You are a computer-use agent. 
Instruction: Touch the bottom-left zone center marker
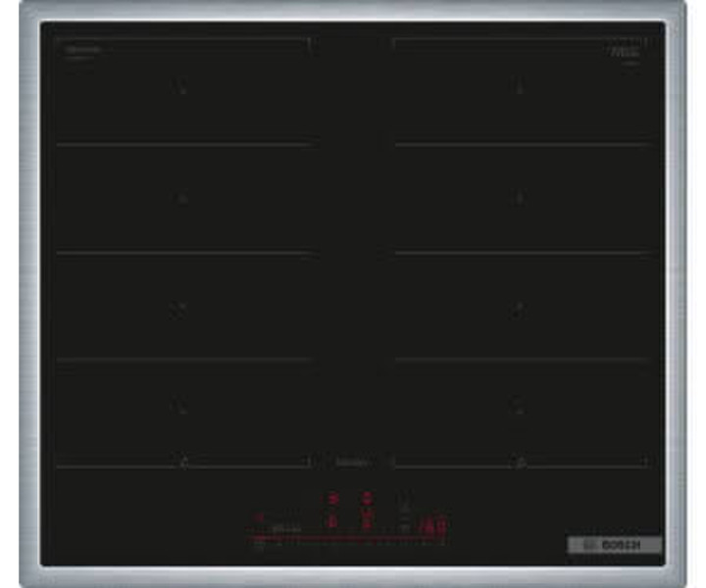tap(180, 409)
